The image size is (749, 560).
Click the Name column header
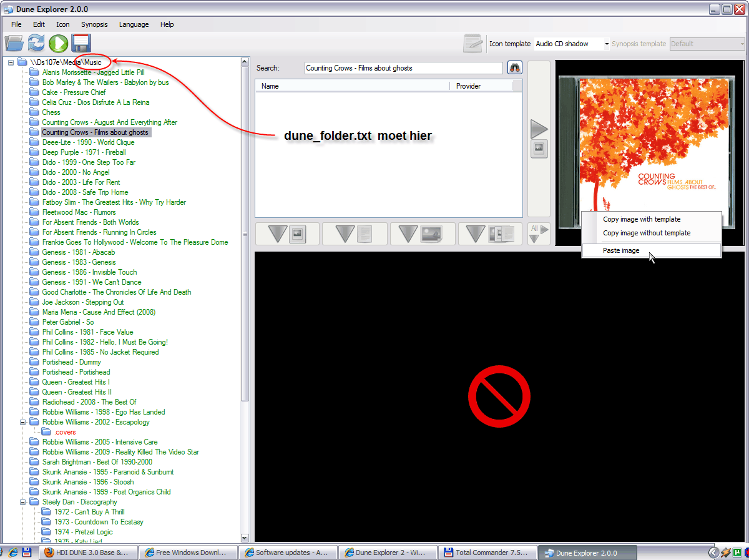(x=353, y=86)
